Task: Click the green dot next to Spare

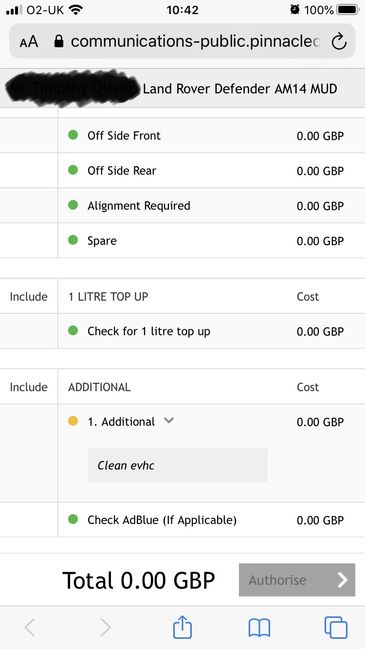Action: [73, 240]
